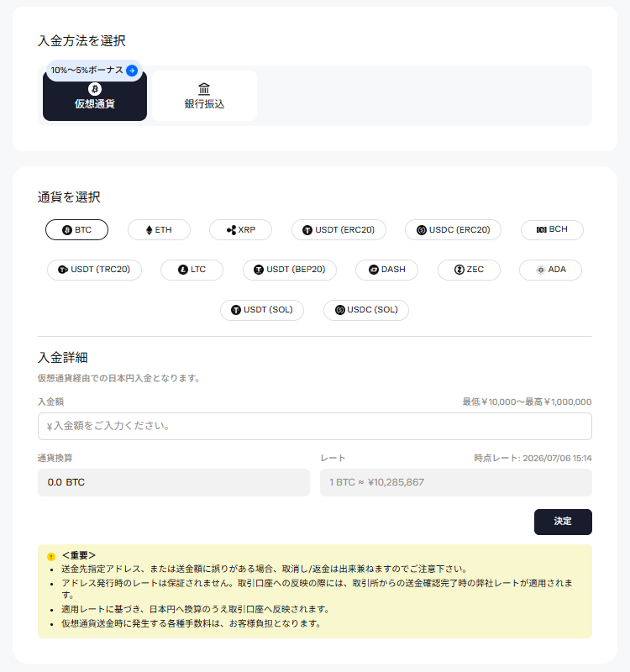Viewport: 630px width, 672px height.
Task: Click the Litecoin logo
Action: coord(183,270)
